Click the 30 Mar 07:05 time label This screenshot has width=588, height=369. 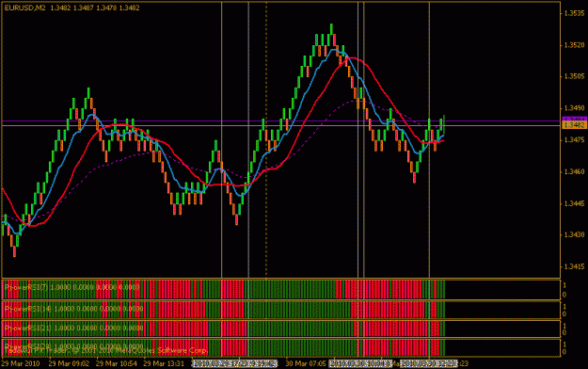click(306, 363)
